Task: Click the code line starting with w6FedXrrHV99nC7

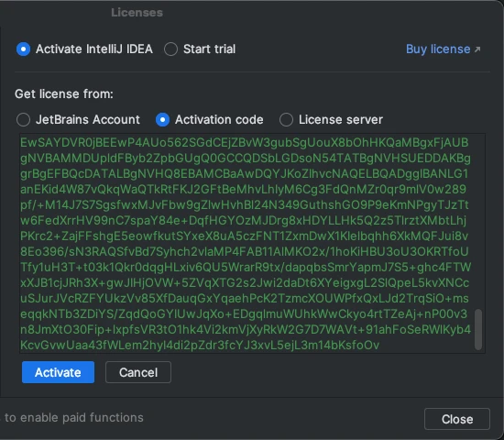Action: pos(244,220)
